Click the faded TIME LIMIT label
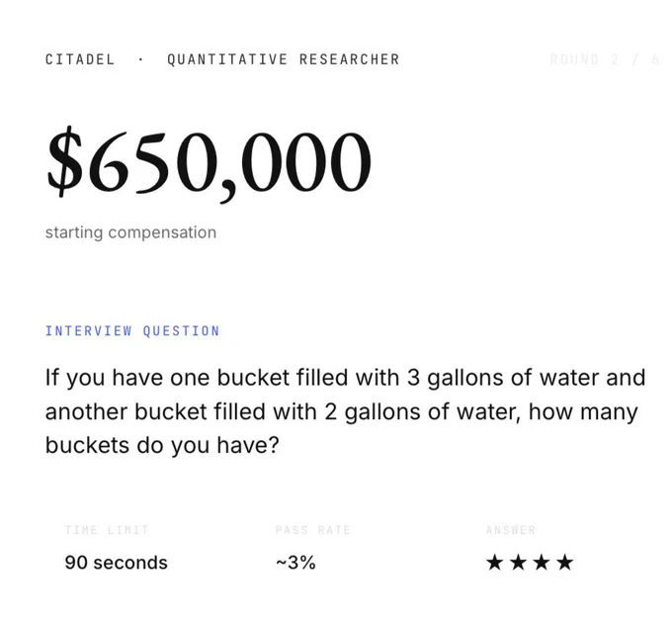 [107, 530]
